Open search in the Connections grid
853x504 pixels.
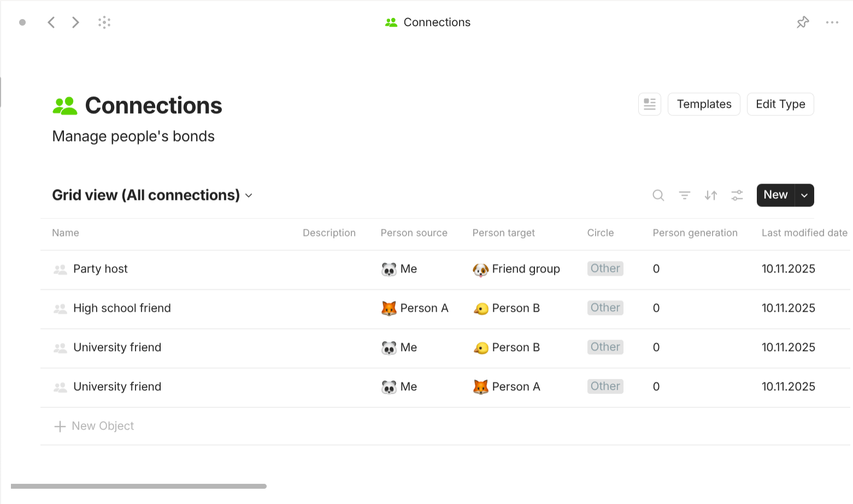coord(658,195)
